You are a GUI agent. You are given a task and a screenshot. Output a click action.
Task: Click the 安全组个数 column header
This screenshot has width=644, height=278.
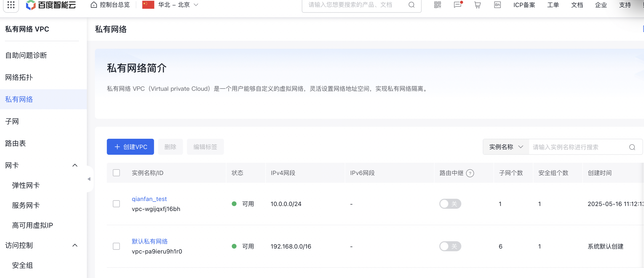[553, 173]
